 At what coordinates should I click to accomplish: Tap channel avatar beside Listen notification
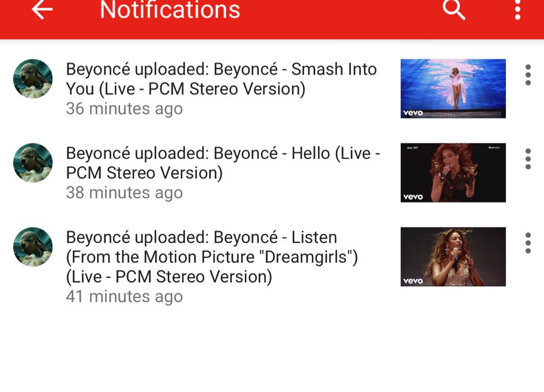pos(33,247)
